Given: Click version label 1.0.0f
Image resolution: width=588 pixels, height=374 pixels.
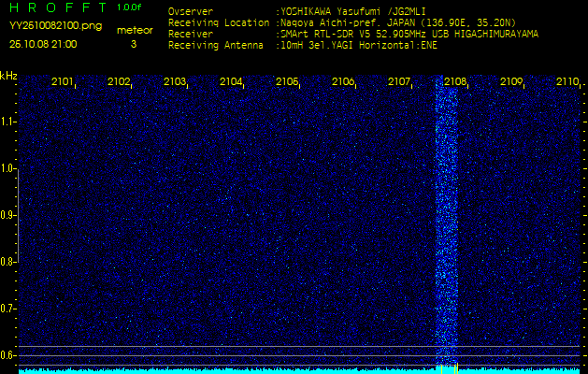Looking at the screenshot, I should pyautogui.click(x=129, y=7).
